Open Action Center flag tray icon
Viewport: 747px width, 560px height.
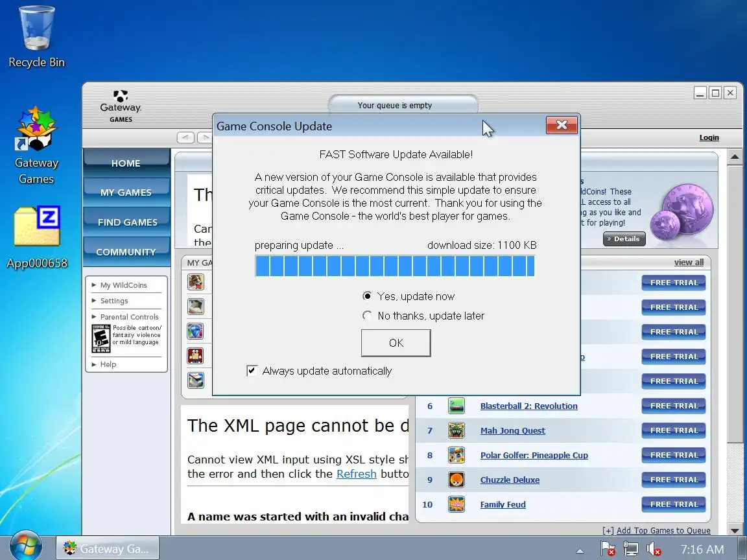pos(608,550)
